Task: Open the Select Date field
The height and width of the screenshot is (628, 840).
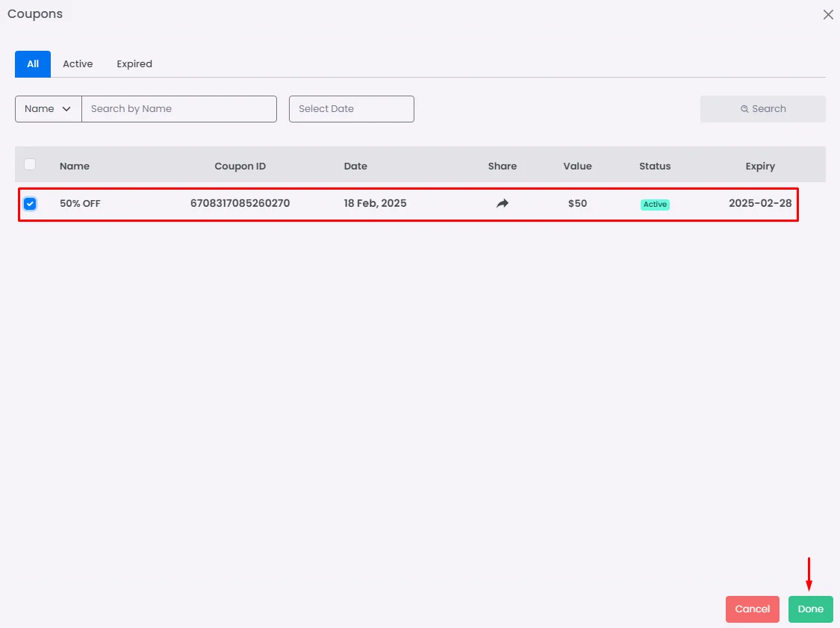Action: 352,109
